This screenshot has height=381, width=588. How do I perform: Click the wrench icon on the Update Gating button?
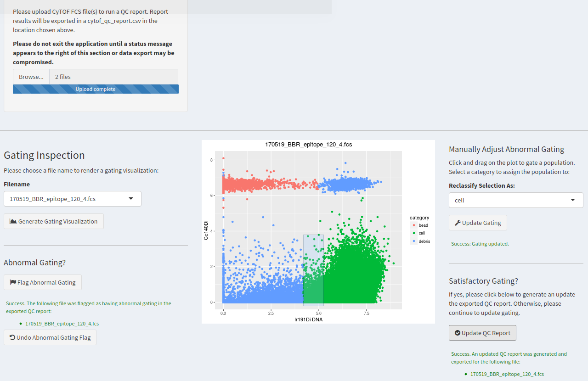point(458,223)
